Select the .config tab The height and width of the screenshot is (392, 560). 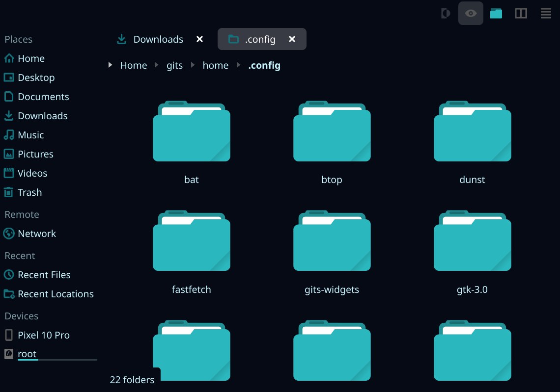[262, 39]
